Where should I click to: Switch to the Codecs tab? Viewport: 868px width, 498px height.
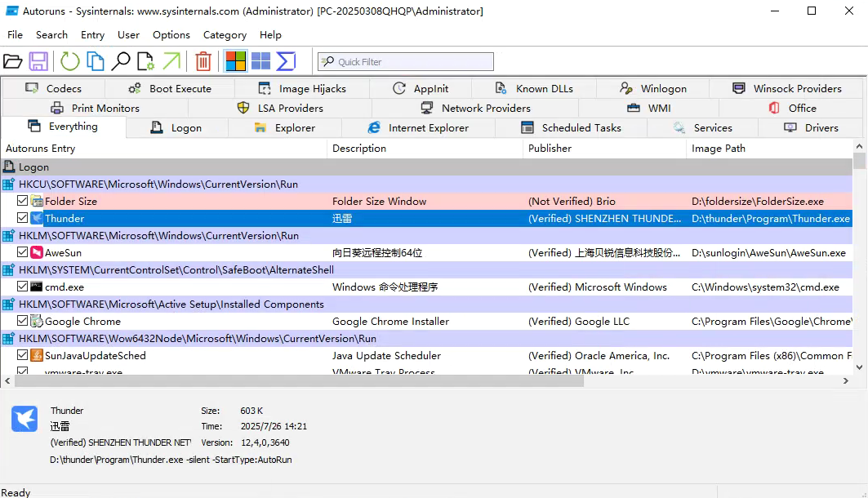click(54, 88)
